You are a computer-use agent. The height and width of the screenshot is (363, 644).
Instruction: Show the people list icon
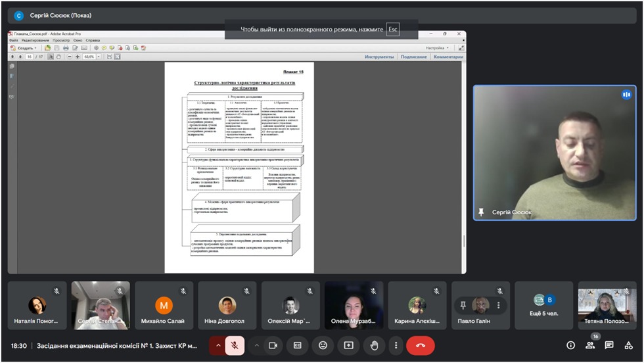click(x=590, y=345)
